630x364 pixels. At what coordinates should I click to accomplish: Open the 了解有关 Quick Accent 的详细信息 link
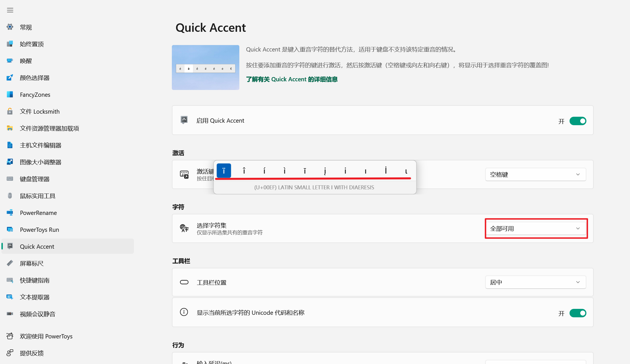click(x=292, y=79)
